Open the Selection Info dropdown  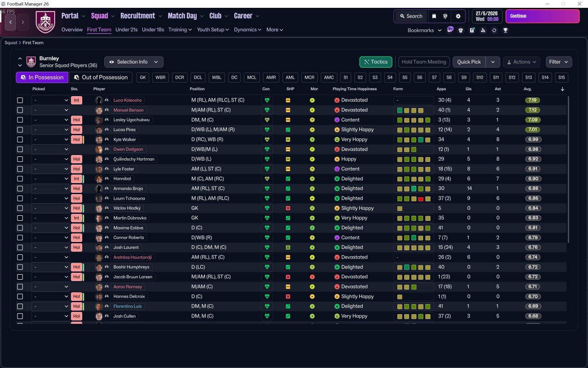pos(134,62)
